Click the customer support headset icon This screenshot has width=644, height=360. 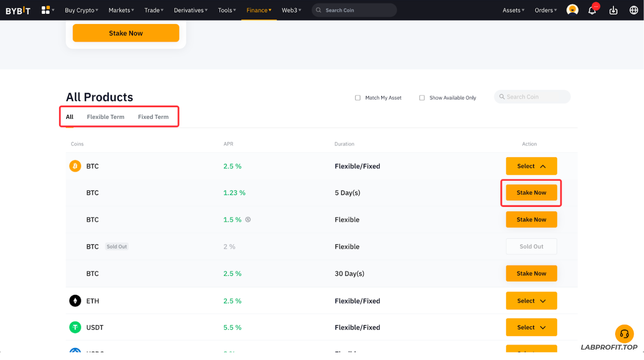coord(624,334)
